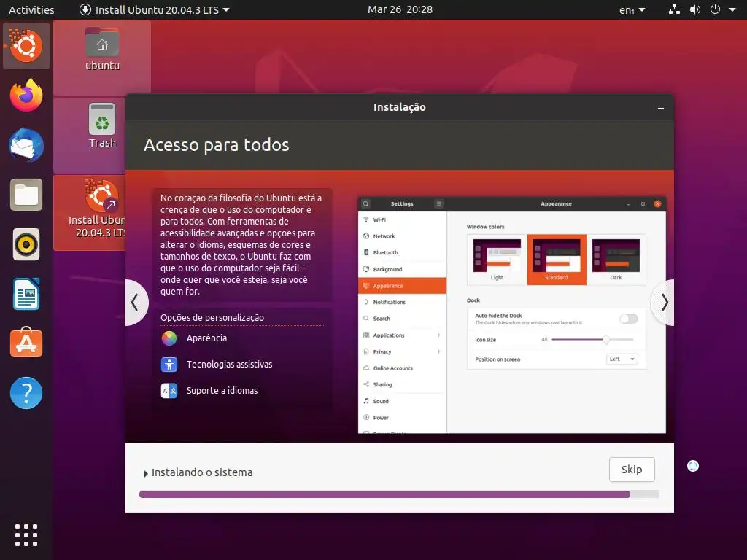Open Firefox from the dock
This screenshot has width=747, height=560.
(x=26, y=96)
